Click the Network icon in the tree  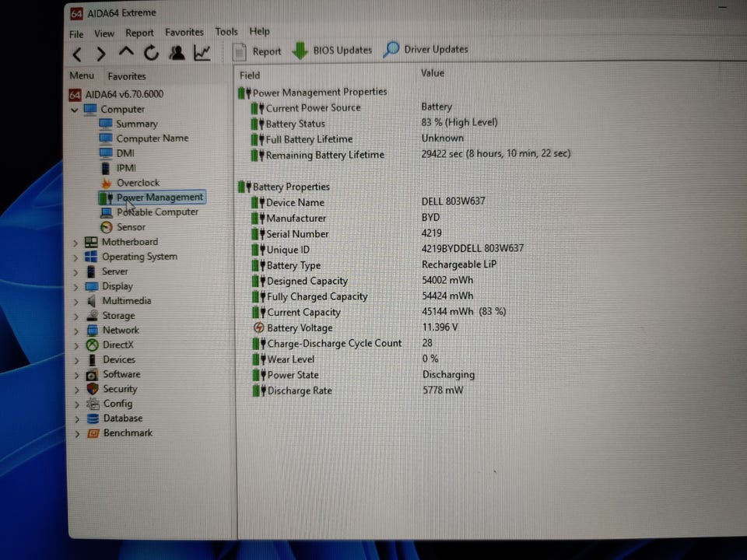92,331
